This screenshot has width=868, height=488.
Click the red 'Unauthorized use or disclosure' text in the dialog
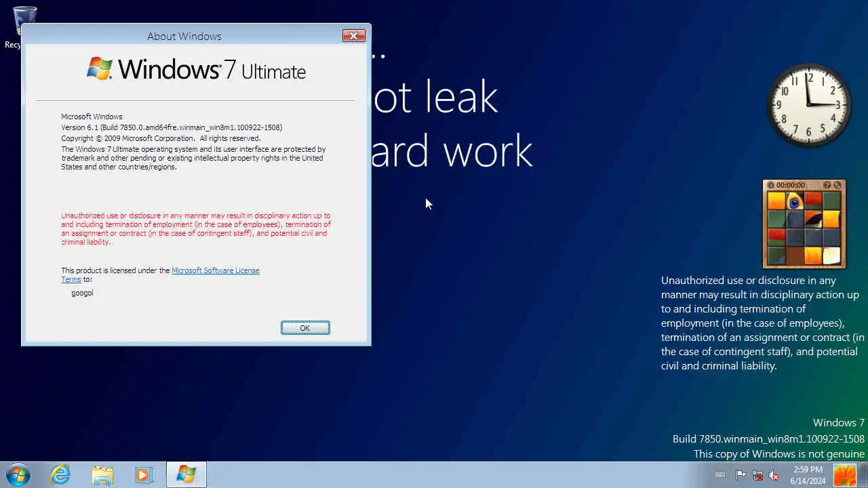(x=196, y=228)
